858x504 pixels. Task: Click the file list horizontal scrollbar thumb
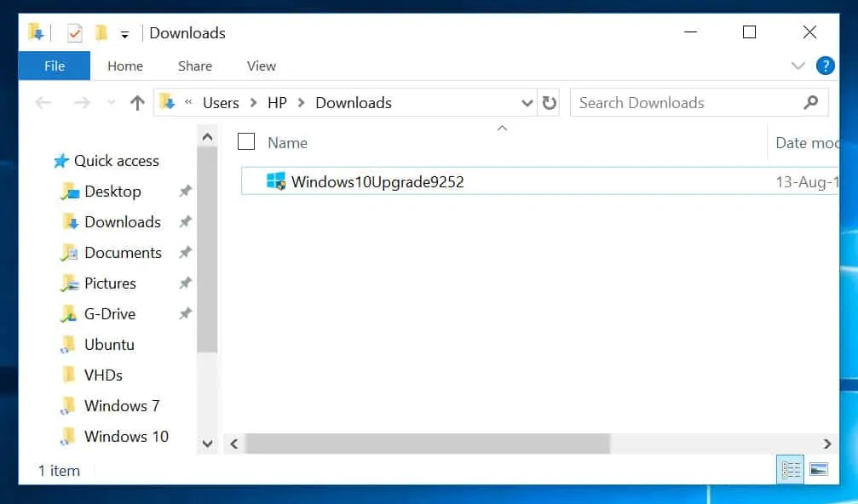pyautogui.click(x=428, y=444)
